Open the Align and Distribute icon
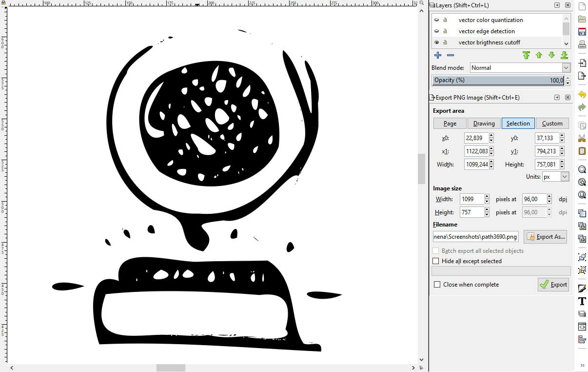Viewport: 588px width, 372px height. [x=582, y=339]
